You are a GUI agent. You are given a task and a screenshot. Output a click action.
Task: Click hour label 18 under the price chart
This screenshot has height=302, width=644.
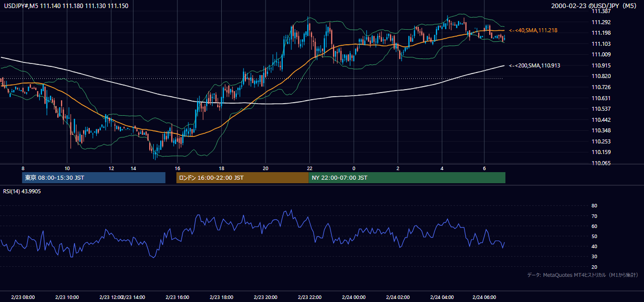(221, 168)
